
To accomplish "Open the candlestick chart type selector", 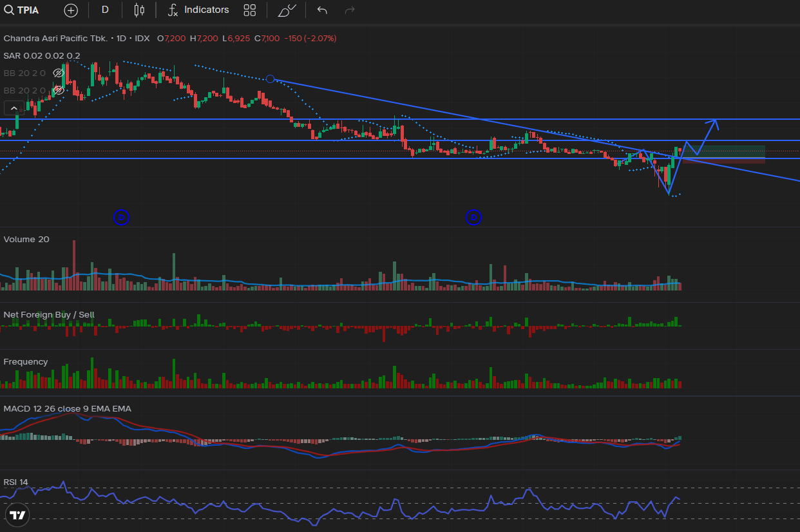I will pyautogui.click(x=139, y=10).
